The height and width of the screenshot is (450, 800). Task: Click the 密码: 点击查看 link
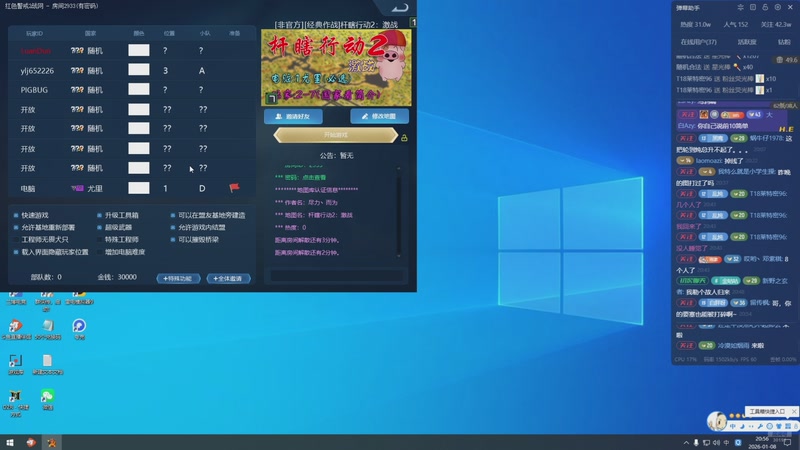(314, 177)
